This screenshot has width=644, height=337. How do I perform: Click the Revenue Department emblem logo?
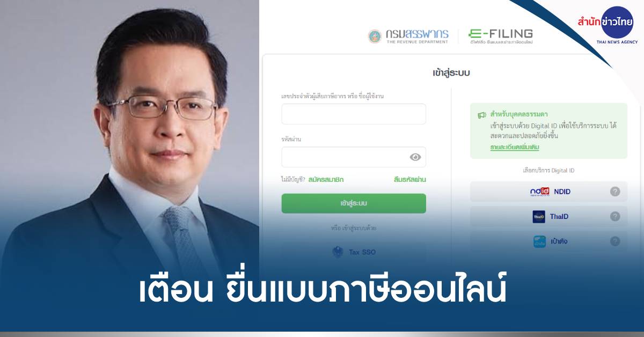(x=374, y=36)
